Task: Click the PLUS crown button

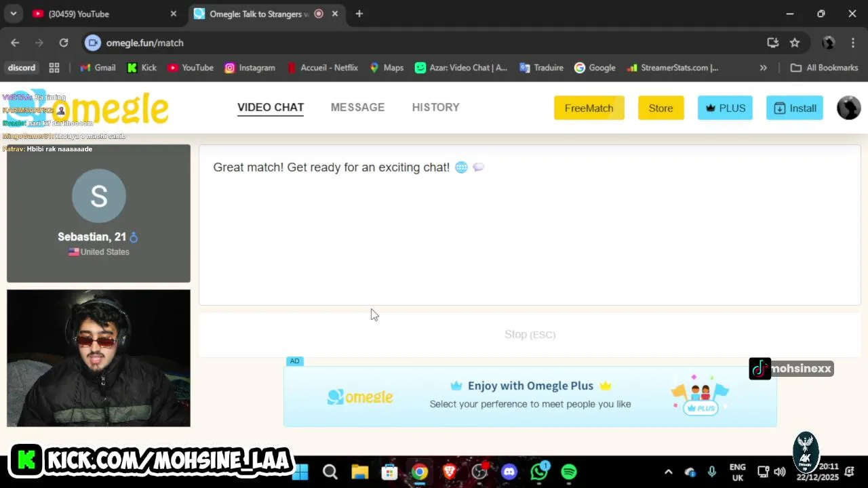Action: tap(725, 108)
